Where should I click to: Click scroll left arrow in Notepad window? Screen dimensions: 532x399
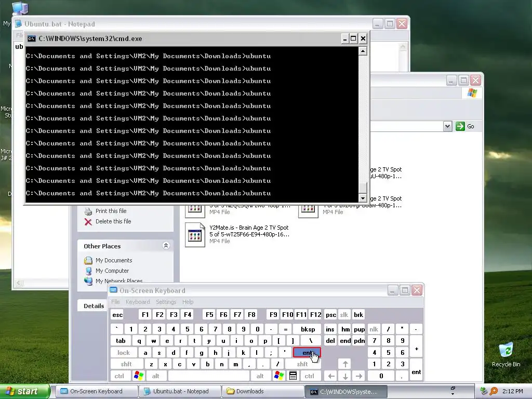(x=19, y=283)
